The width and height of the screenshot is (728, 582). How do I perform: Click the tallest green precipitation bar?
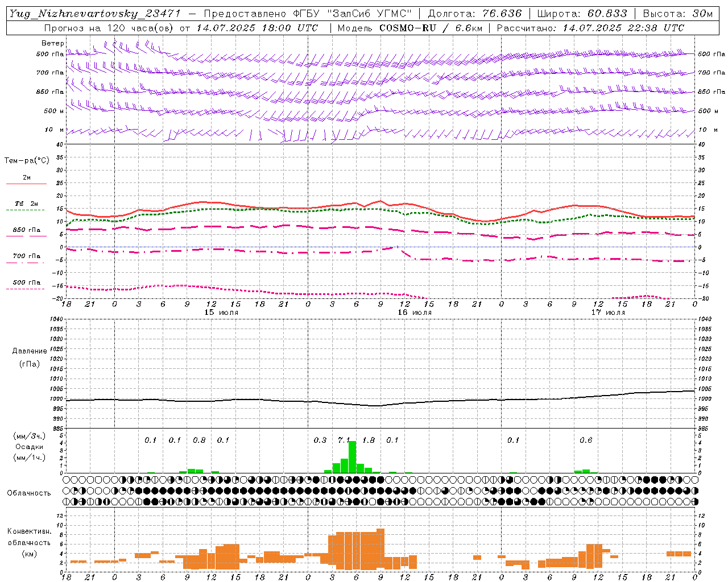[353, 457]
